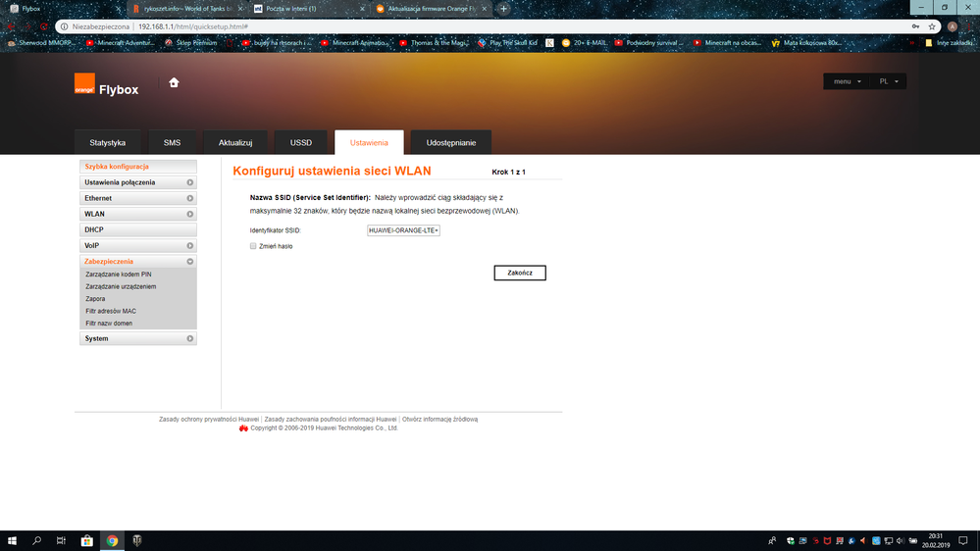Open Windows search from the taskbar
The image size is (980, 551).
(37, 541)
